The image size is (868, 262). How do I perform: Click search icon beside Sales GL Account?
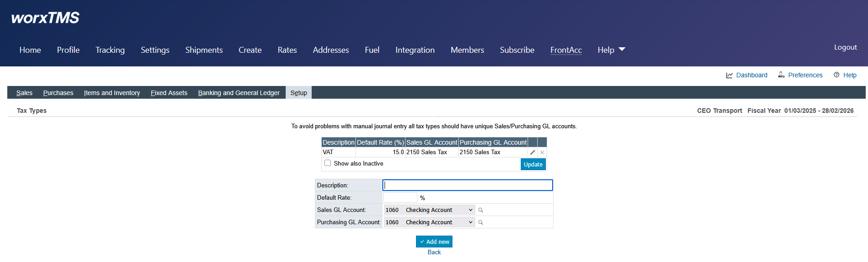coord(481,210)
